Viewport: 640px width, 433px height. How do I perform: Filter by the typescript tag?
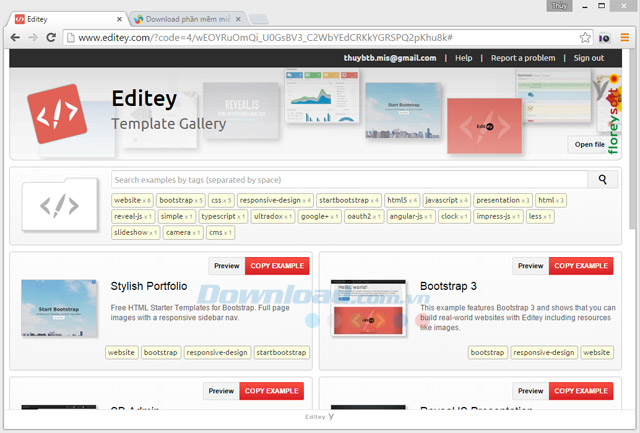click(x=223, y=216)
